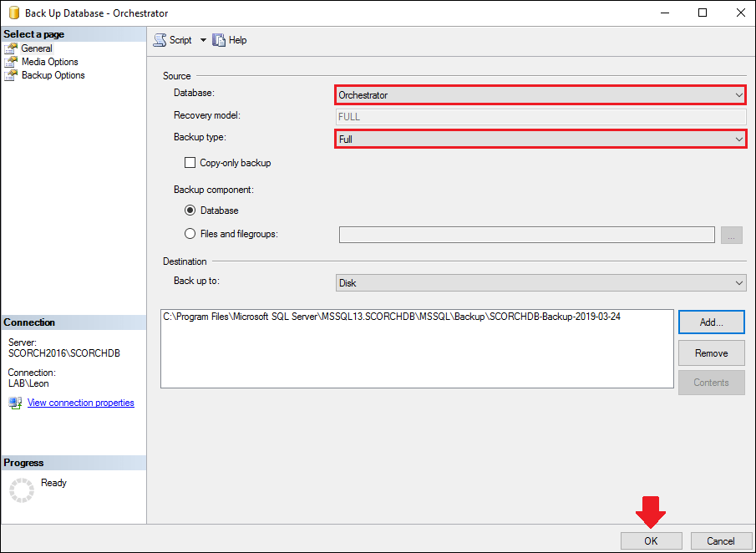Open the Back up to dropdown
The width and height of the screenshot is (756, 553).
540,283
